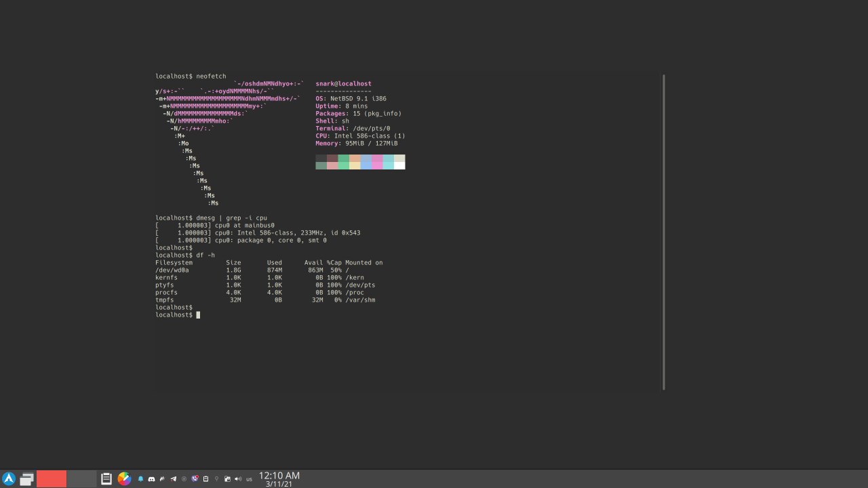868x488 pixels.
Task: Click the terminal's vertical scrollbar
Action: pyautogui.click(x=663, y=232)
